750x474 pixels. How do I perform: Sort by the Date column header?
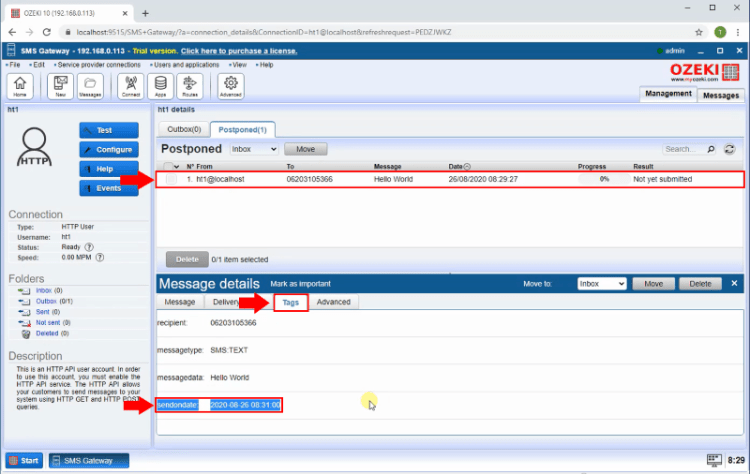459,166
